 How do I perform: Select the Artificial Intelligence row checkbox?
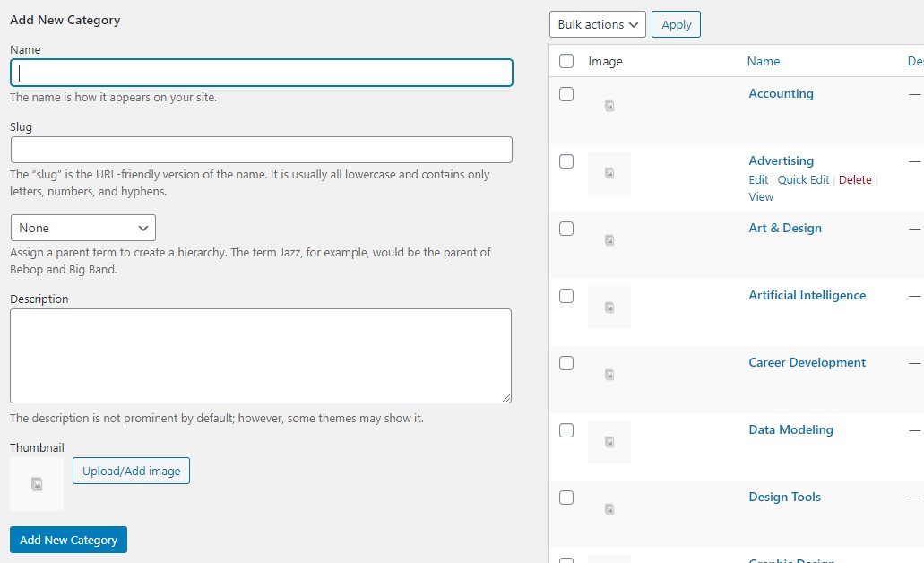click(566, 295)
